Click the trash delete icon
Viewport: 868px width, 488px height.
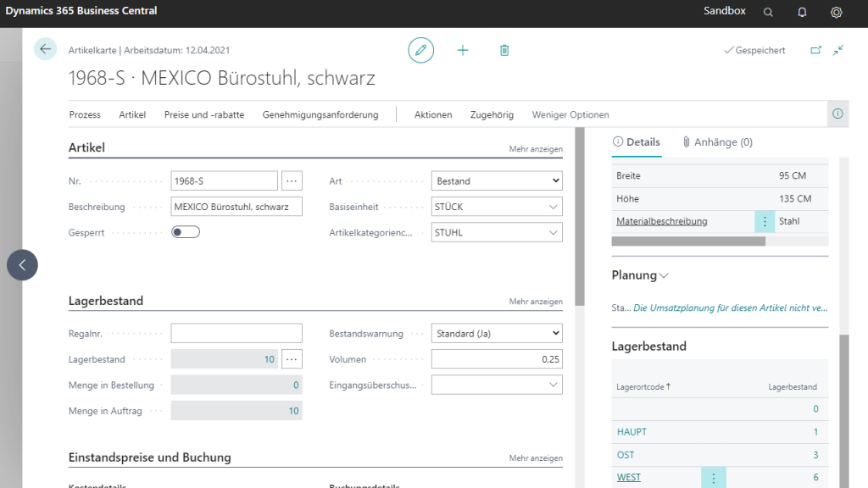point(504,50)
